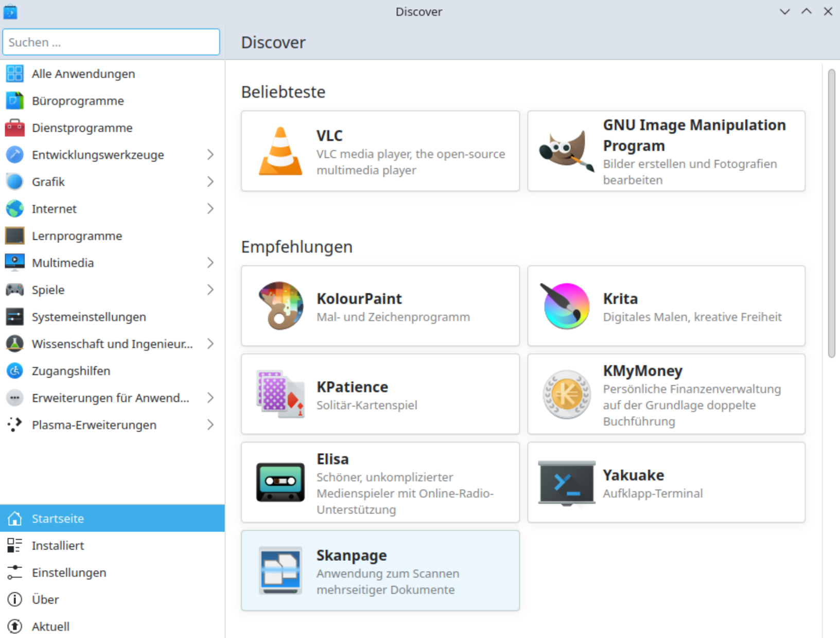Open the Zugangshilfen category
The image size is (840, 638).
tap(71, 370)
